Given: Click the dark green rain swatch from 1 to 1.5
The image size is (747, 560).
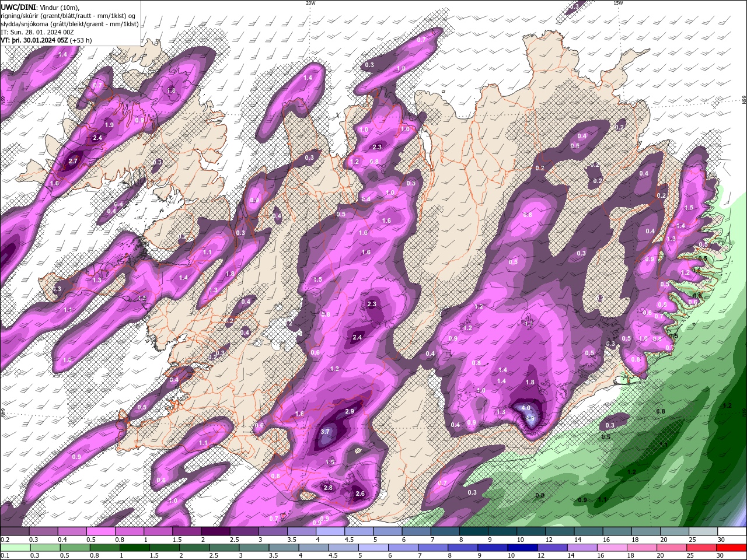Looking at the screenshot, I should 134,548.
